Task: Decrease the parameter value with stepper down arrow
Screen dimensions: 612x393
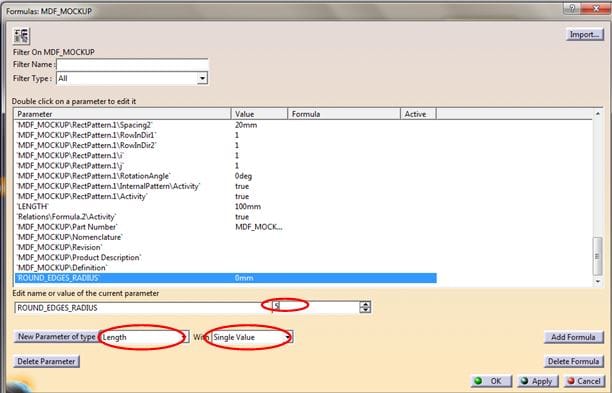Action: pos(365,310)
